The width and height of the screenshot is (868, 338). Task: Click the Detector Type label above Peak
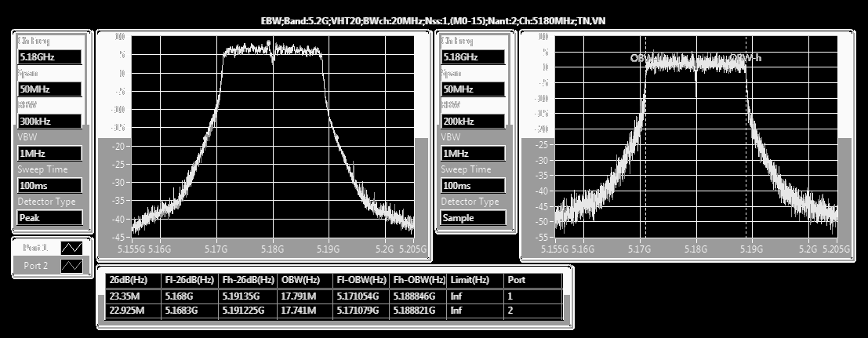pos(46,202)
